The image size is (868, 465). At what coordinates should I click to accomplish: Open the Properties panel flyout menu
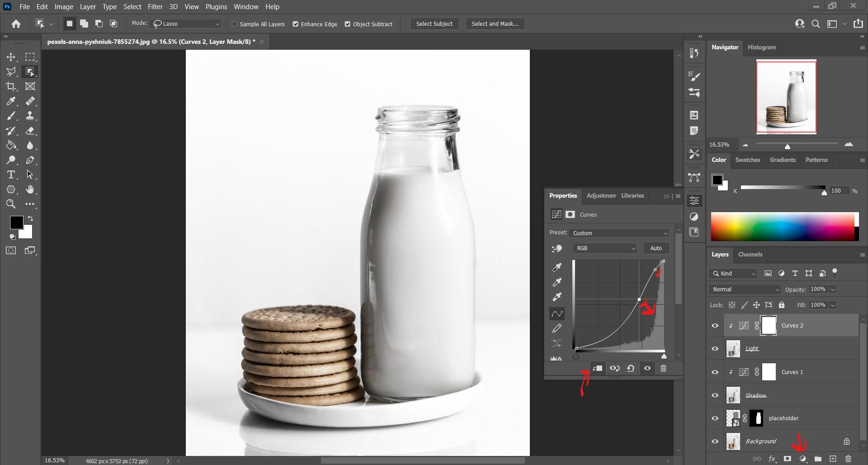click(678, 196)
